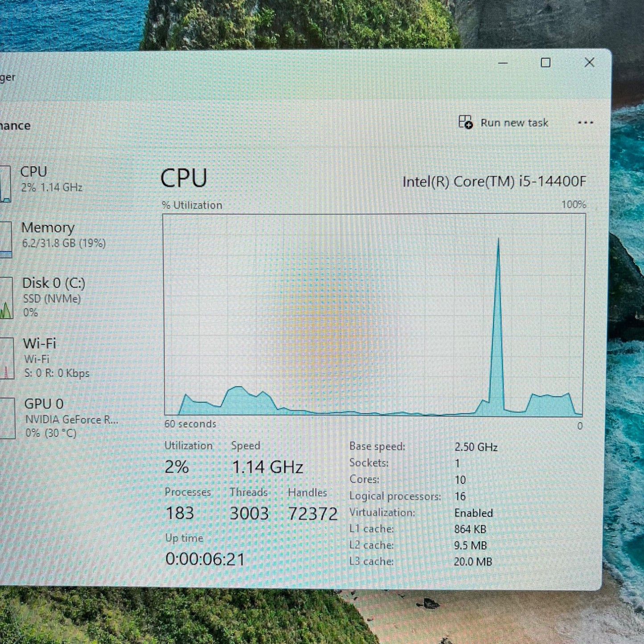Click the Run new task plus icon
The image size is (644, 644).
(x=465, y=123)
